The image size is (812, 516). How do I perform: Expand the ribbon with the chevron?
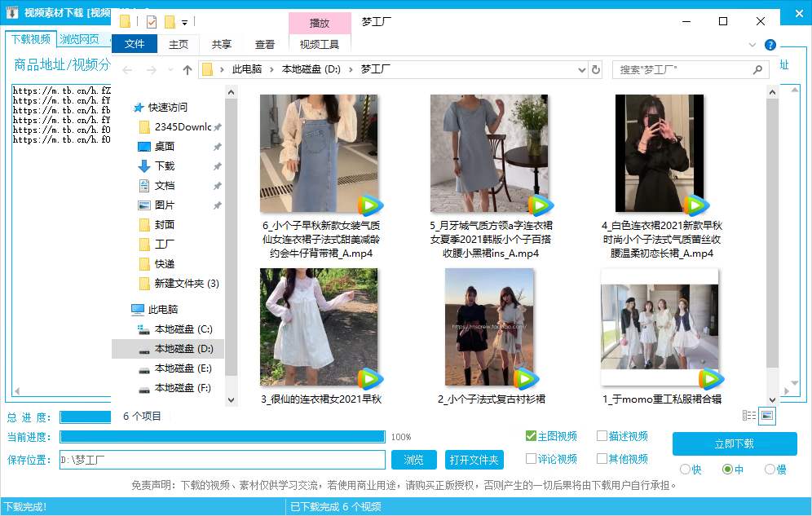(x=752, y=45)
